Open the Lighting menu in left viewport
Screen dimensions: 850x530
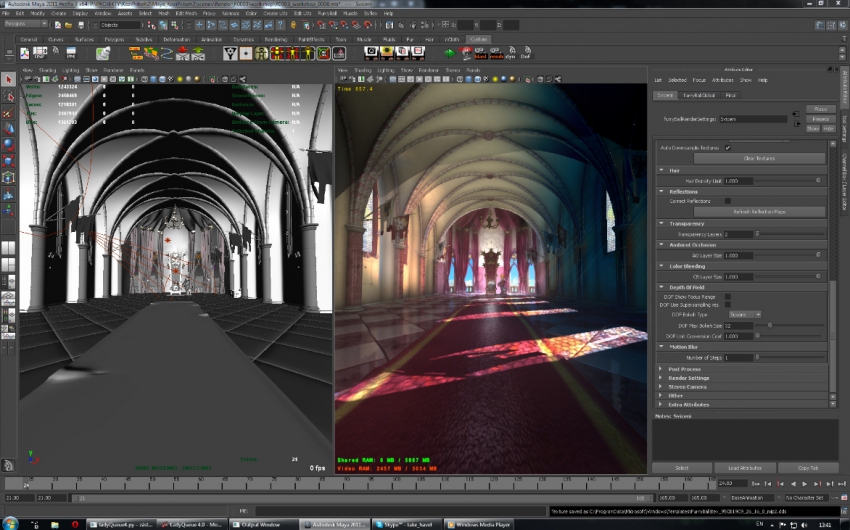click(x=70, y=70)
